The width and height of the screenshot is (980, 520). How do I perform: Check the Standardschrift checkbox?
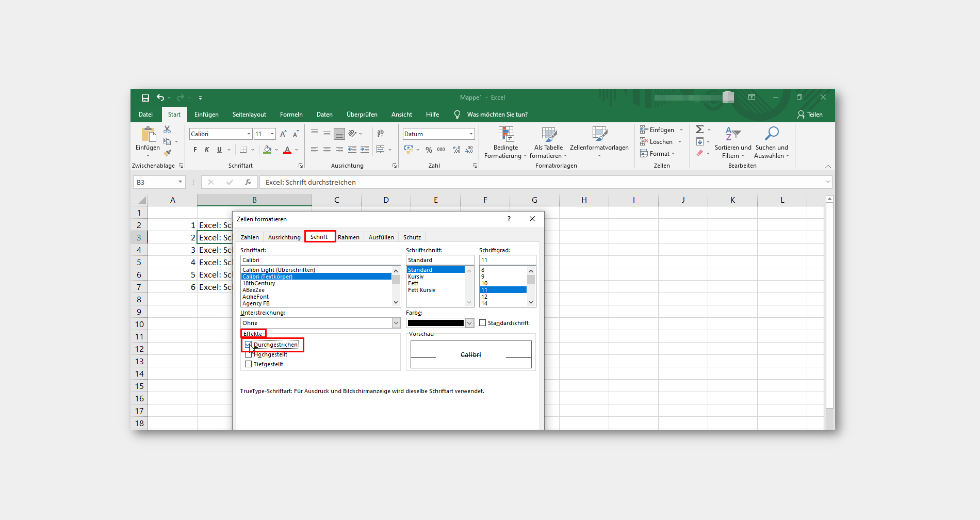point(483,323)
